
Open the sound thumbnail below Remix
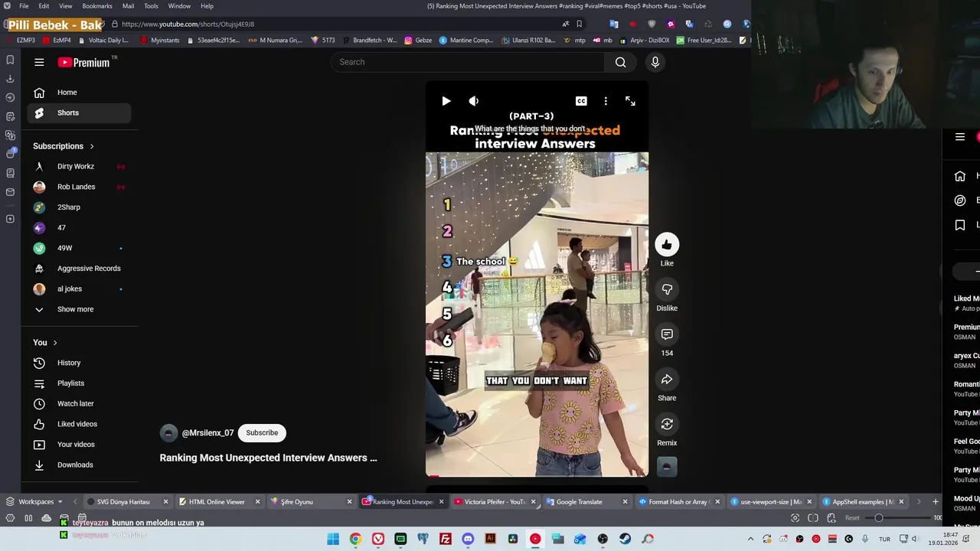pos(667,466)
